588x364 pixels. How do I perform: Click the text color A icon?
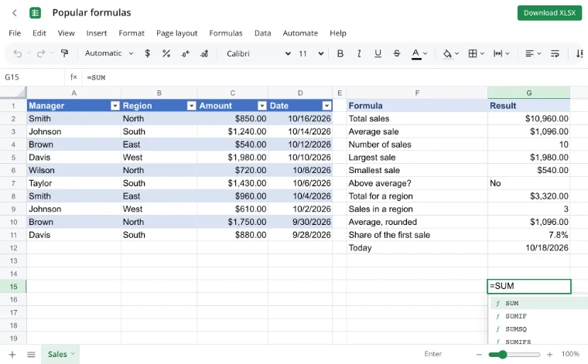[416, 54]
